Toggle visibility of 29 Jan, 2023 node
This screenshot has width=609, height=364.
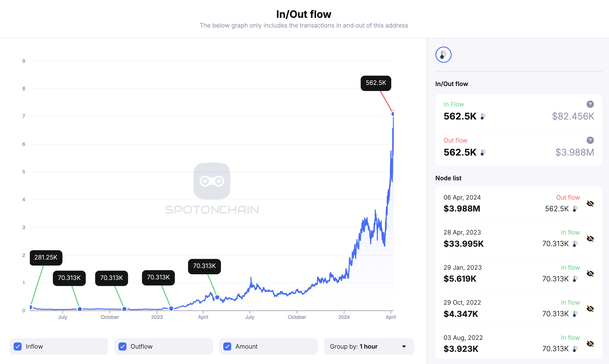coord(590,273)
